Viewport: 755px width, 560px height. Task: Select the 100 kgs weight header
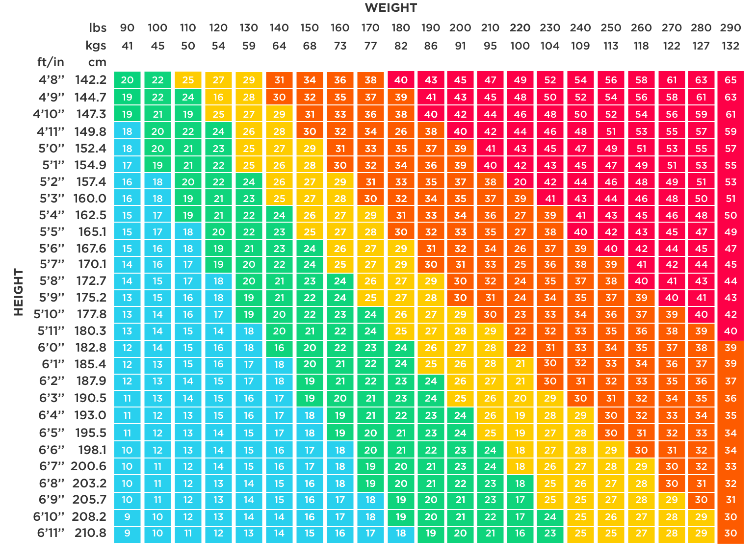click(520, 46)
